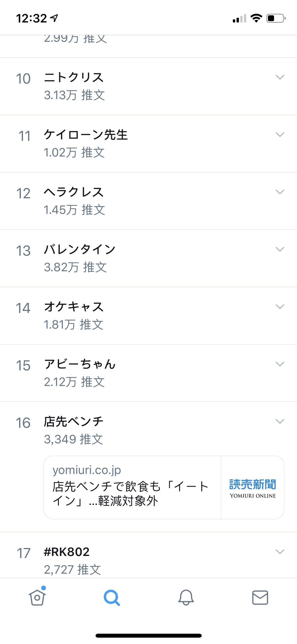Tap the Search magnifier icon

point(112,597)
